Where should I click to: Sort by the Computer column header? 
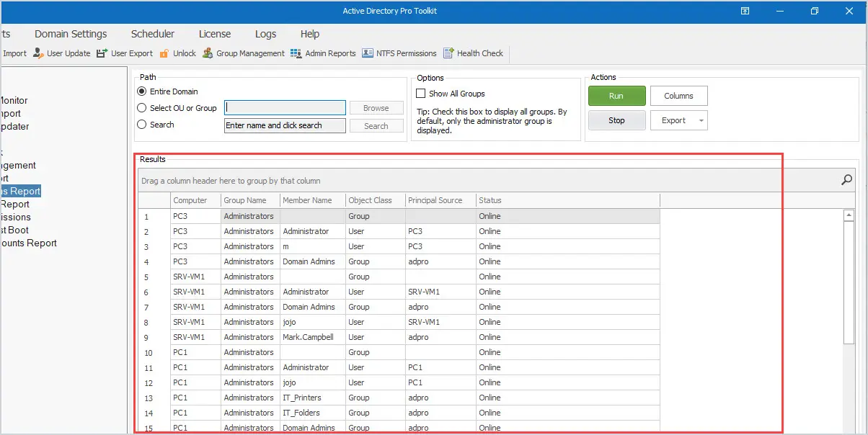(x=195, y=200)
